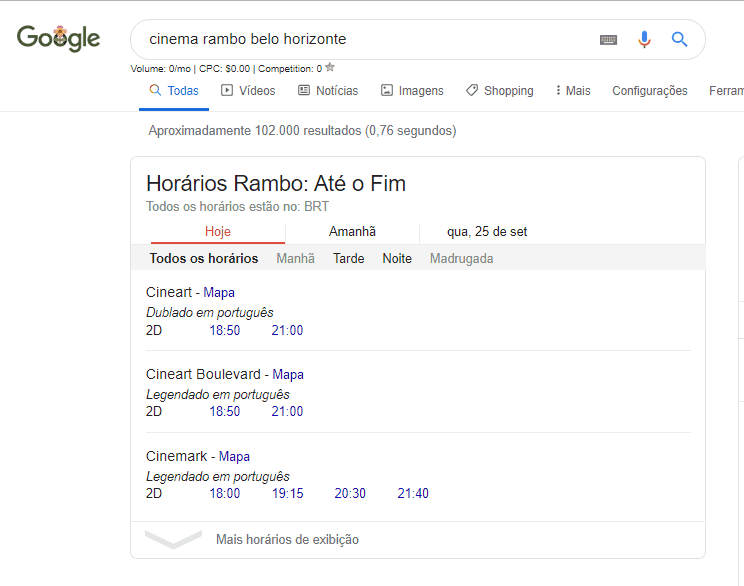The width and height of the screenshot is (744, 586).
Task: Click the Cineart Boulevard cinema name
Action: [x=203, y=374]
